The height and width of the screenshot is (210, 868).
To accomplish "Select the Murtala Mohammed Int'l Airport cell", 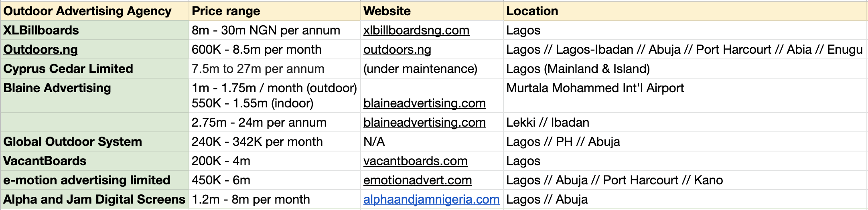I will pyautogui.click(x=685, y=96).
